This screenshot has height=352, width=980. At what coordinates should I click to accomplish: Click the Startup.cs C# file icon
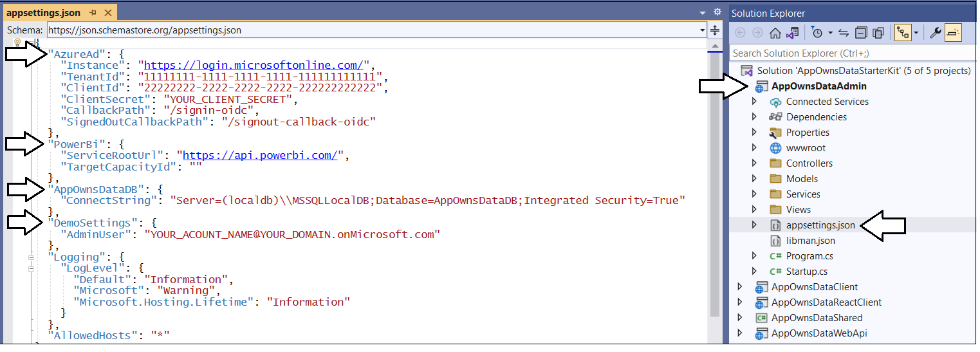click(775, 272)
